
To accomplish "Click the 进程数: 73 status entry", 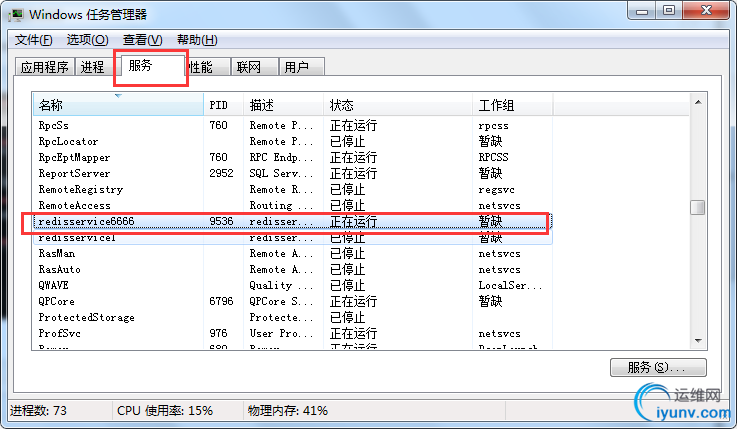I will click(39, 411).
